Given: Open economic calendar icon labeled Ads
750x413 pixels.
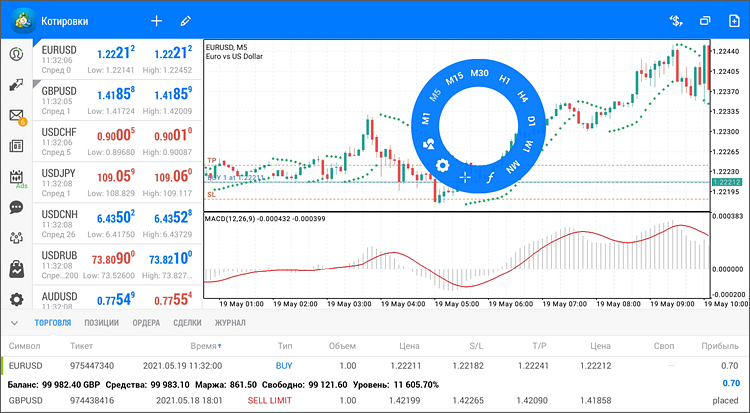Looking at the screenshot, I should 17,178.
